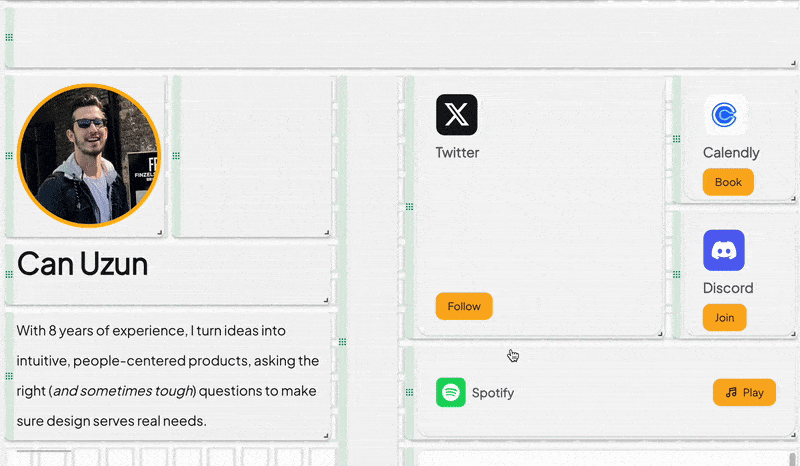The height and width of the screenshot is (466, 800).
Task: Click the Play button on Spotify card
Action: (744, 393)
